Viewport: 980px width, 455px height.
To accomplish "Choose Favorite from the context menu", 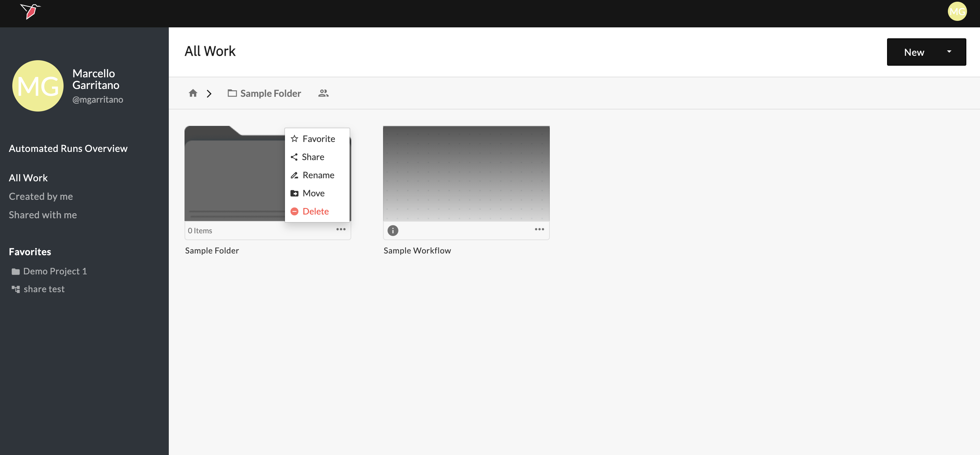I will point(318,139).
